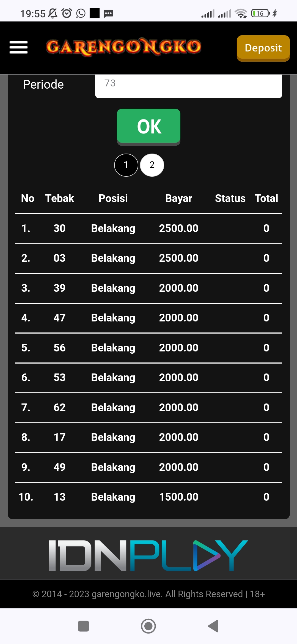Click the Deposit button

[x=263, y=48]
